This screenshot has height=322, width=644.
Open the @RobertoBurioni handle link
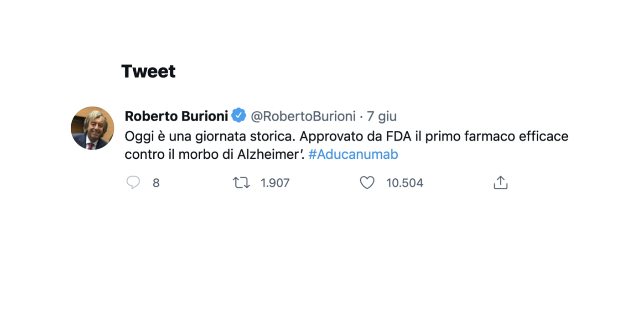pyautogui.click(x=303, y=116)
